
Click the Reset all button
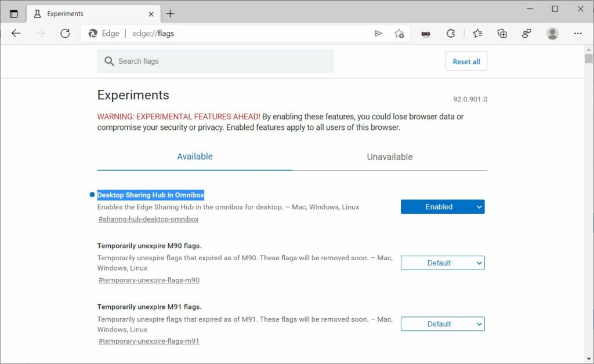click(x=466, y=61)
